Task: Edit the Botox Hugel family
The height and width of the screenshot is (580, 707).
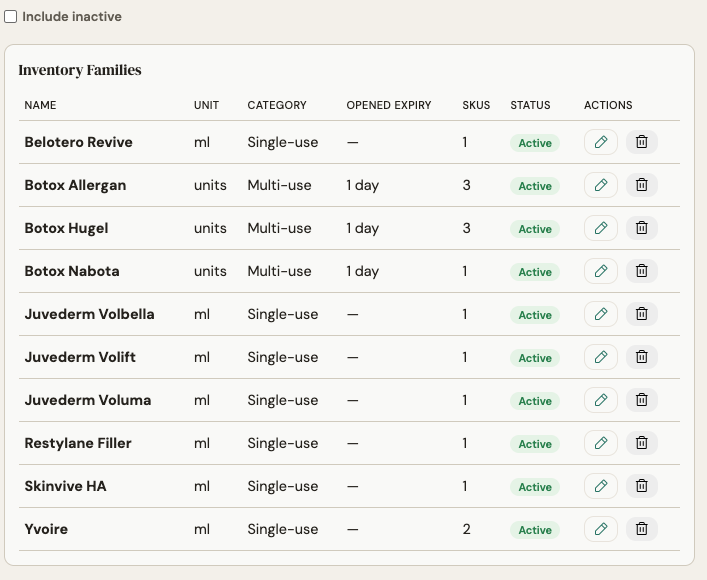Action: pos(601,228)
